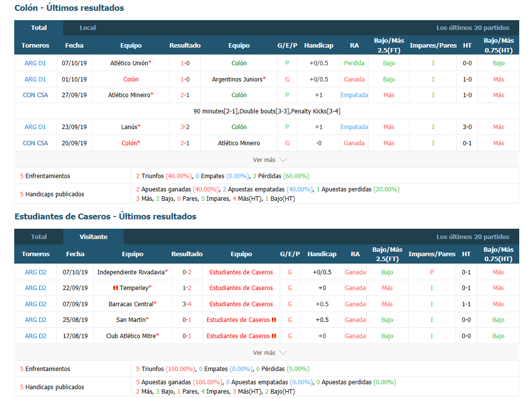The image size is (532, 399).
Task: Select Total tab in Estudiantes de Caseros results
Action: [x=39, y=237]
